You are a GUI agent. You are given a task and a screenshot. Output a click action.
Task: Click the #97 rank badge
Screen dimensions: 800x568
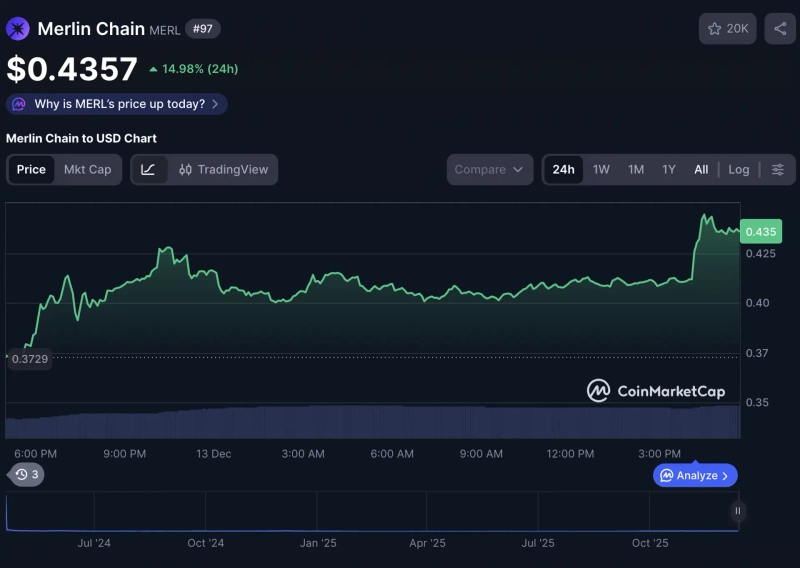click(x=203, y=29)
